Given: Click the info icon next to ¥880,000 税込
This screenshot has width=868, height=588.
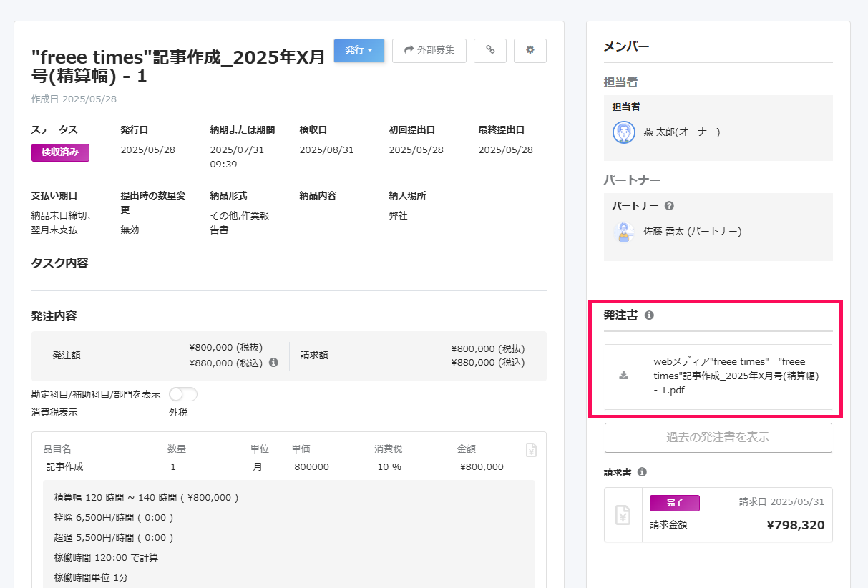Looking at the screenshot, I should (x=273, y=363).
